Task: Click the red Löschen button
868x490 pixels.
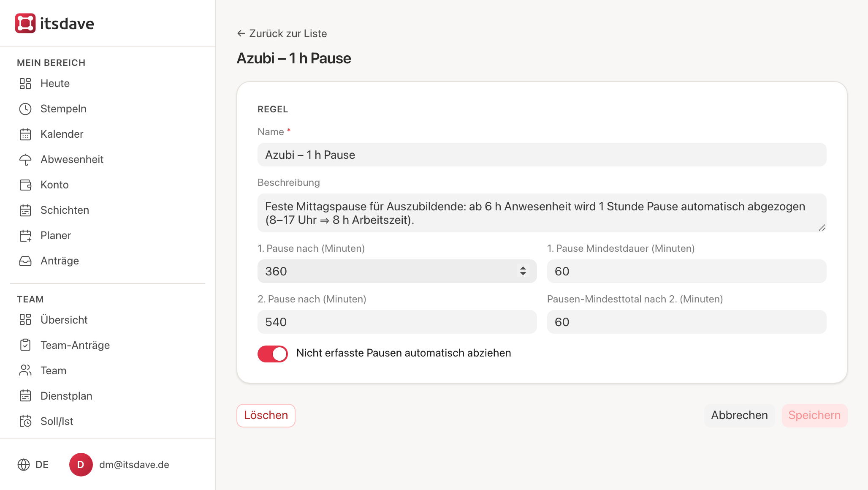Action: pos(266,416)
